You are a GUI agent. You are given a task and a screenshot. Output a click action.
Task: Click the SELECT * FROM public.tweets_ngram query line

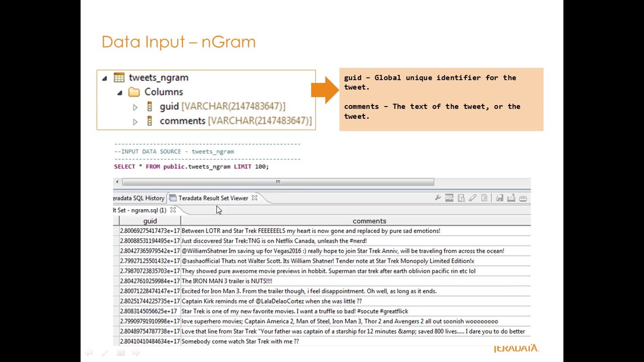tap(191, 166)
